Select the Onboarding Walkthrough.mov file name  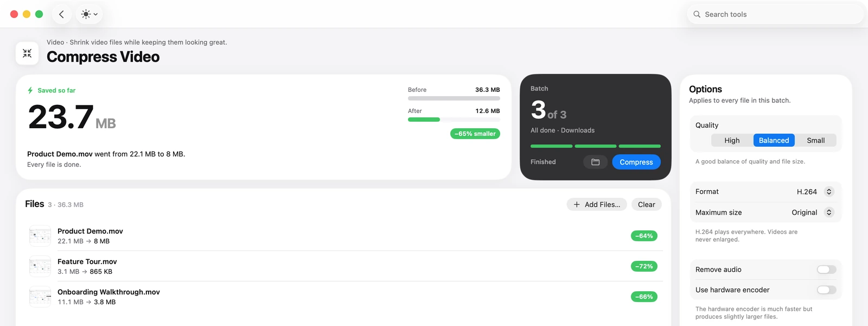click(x=108, y=292)
